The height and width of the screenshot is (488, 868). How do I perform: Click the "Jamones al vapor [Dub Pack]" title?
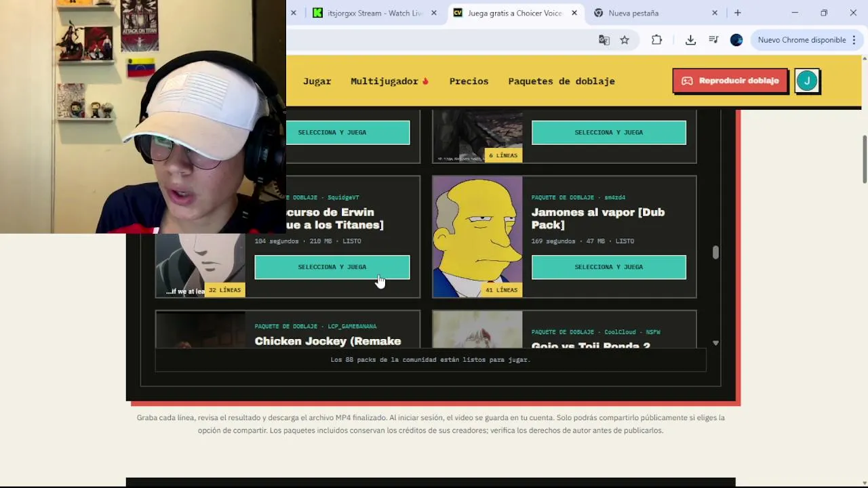pyautogui.click(x=598, y=218)
